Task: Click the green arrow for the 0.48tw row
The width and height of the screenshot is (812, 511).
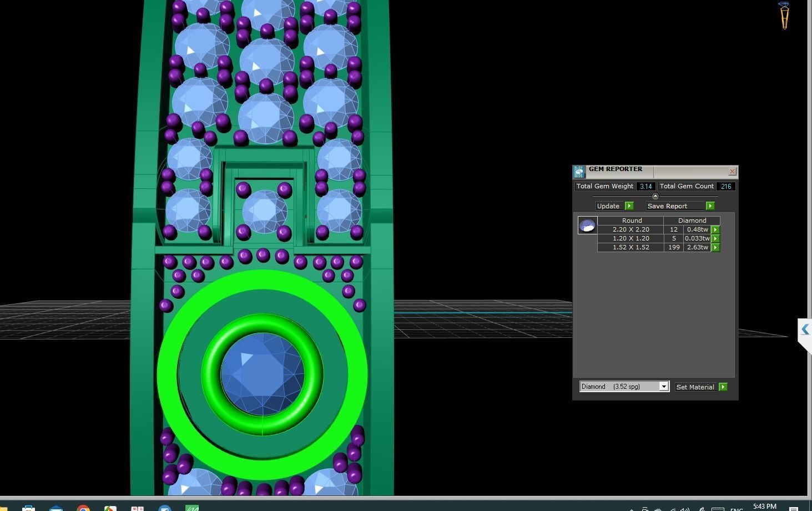Action: tap(715, 229)
